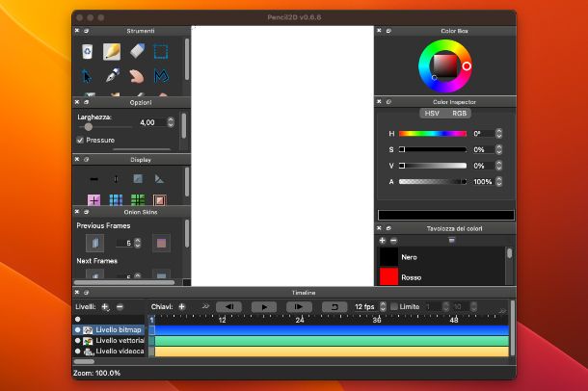Toggle vertical flip in Display panel
The image size is (588, 391).
coord(116,179)
